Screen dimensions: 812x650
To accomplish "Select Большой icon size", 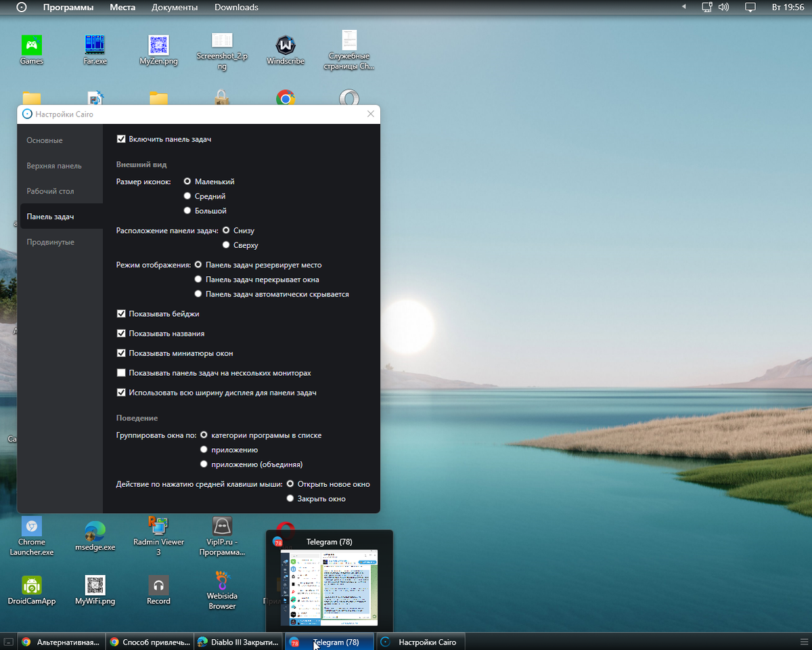I will click(187, 211).
